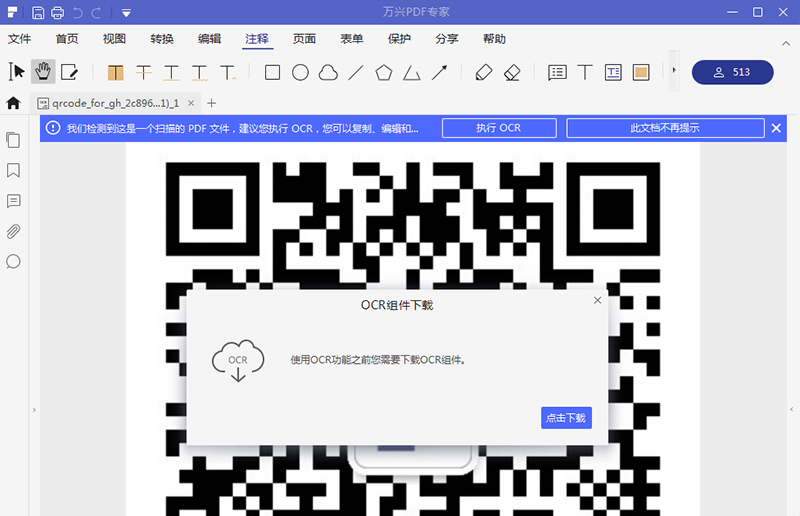The height and width of the screenshot is (516, 800).
Task: Dismiss the OCR notification bar
Action: pyautogui.click(x=776, y=128)
